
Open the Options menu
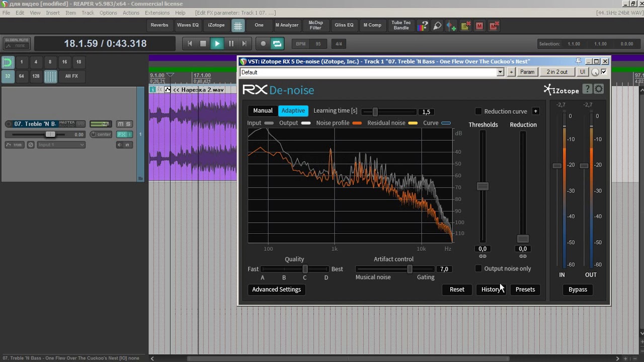tap(108, 13)
